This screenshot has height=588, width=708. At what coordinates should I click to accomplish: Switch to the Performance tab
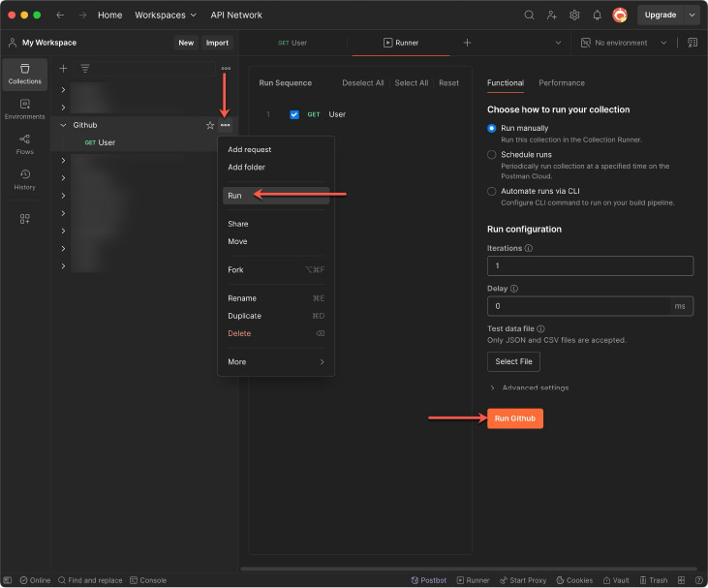(x=561, y=82)
